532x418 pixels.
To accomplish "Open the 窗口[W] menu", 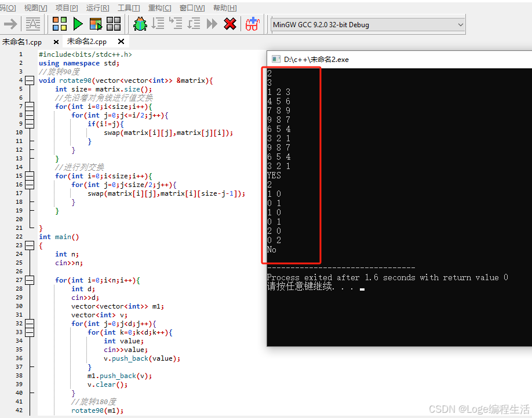I will (192, 8).
